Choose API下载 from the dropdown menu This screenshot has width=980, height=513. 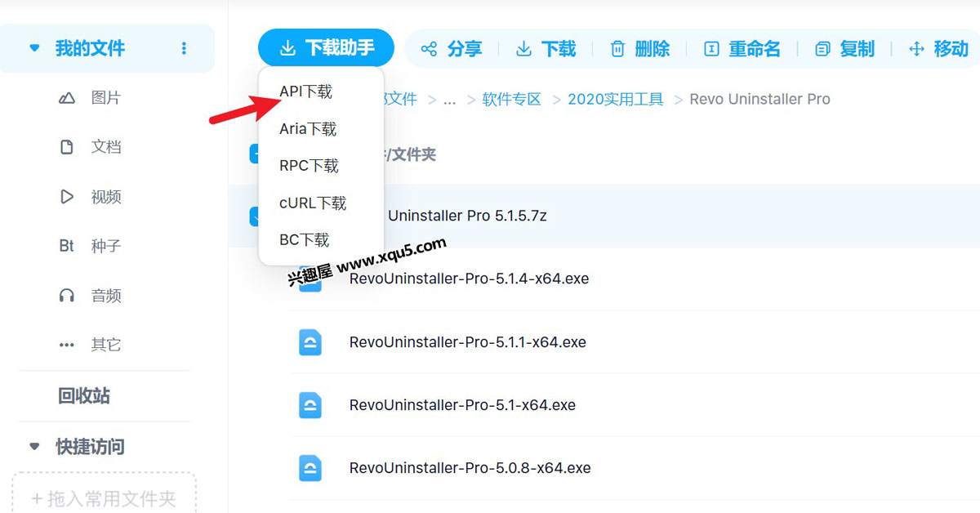(x=305, y=91)
